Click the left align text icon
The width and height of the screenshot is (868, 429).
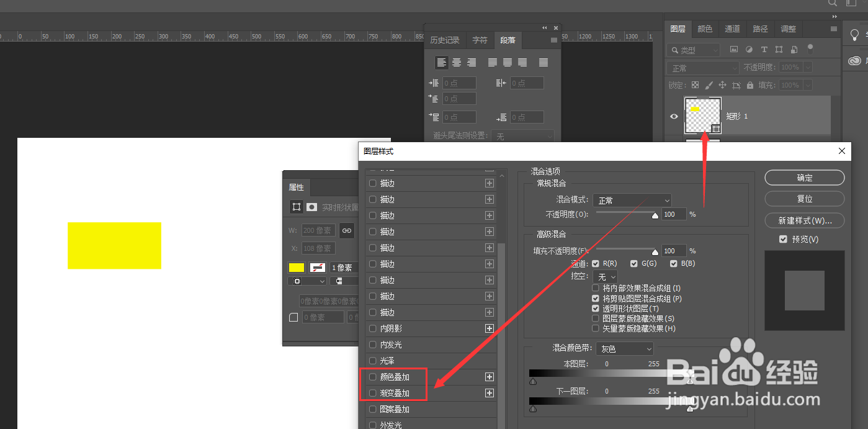tap(442, 62)
